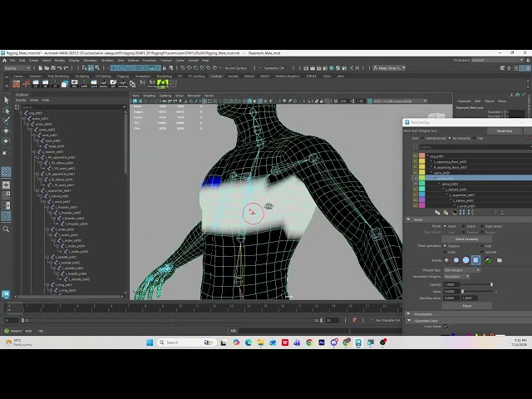The image size is (532, 399).
Task: Collapse the Visualization section
Action: 408,314
